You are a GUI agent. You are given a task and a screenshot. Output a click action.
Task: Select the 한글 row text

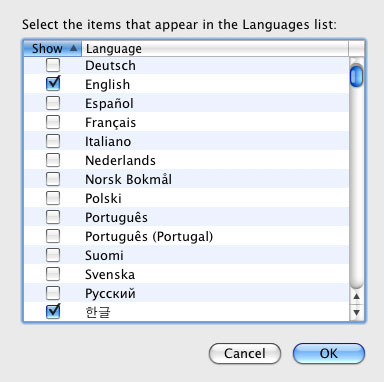pos(98,312)
